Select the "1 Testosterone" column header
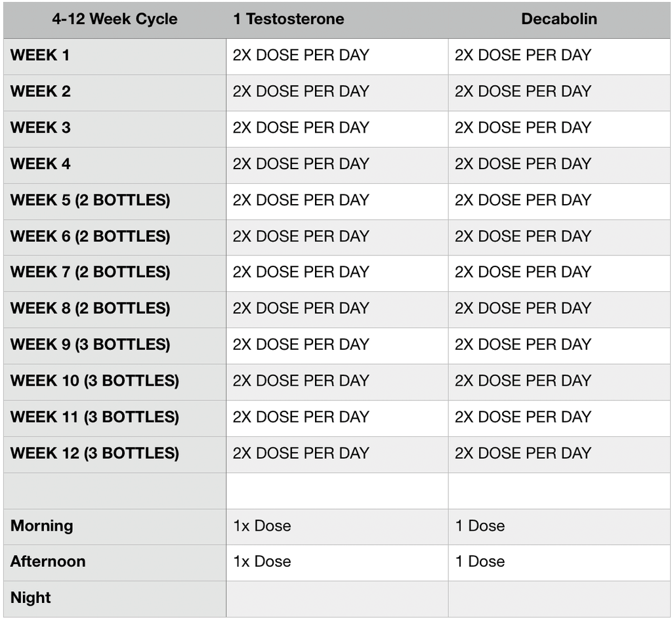This screenshot has height=622, width=672. (289, 19)
